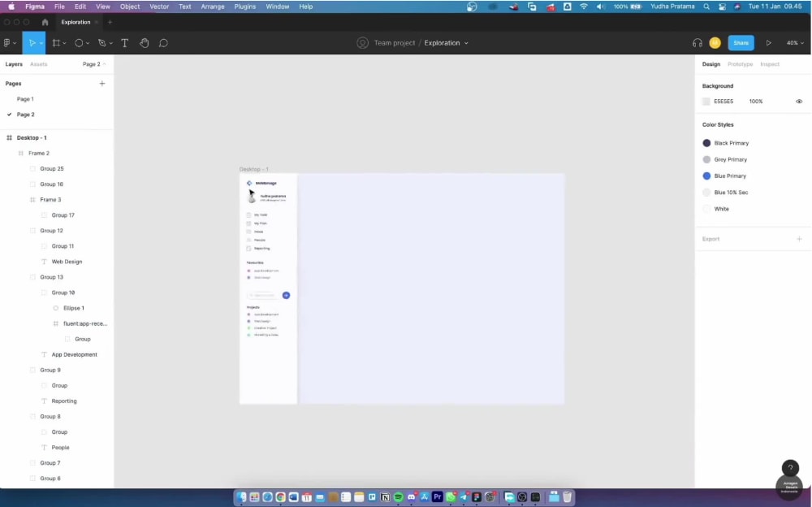Image resolution: width=812 pixels, height=507 pixels.
Task: Select the Frame tool
Action: (x=56, y=43)
